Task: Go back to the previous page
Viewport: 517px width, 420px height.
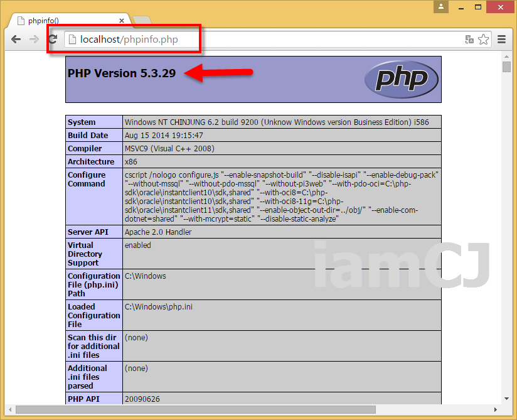Action: (16, 40)
